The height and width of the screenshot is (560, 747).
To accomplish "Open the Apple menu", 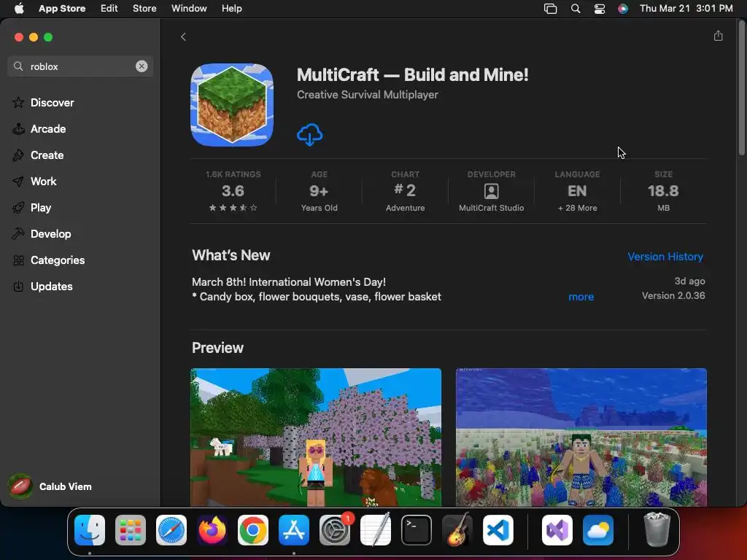I will [x=19, y=9].
